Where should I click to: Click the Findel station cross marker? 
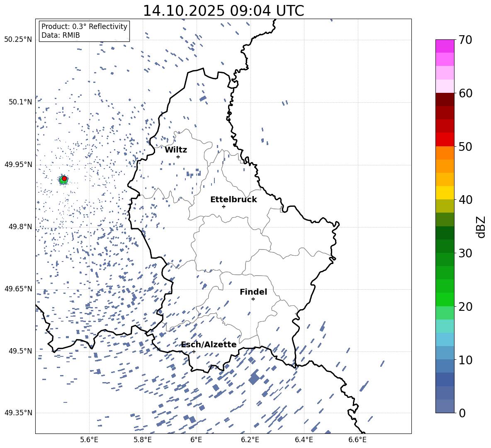coord(253,299)
